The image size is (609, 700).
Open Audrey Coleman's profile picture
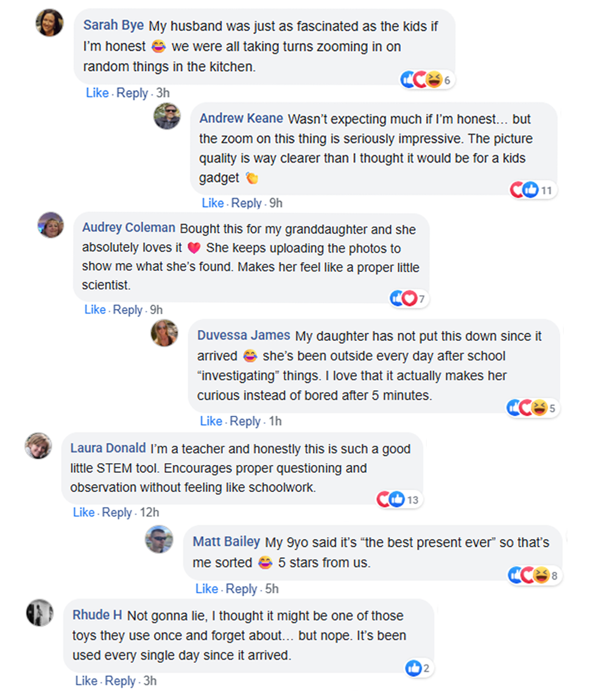click(51, 225)
